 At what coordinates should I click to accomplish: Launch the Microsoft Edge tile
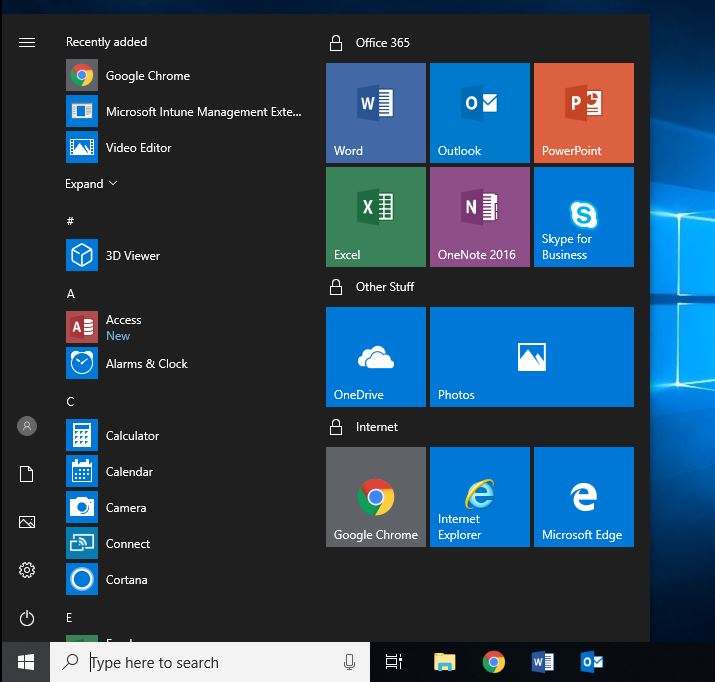[584, 496]
